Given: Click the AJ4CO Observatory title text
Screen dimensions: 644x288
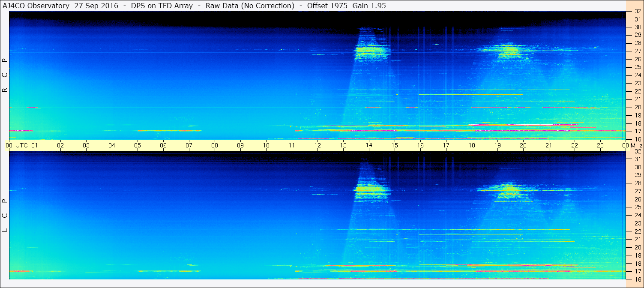Looking at the screenshot, I should (x=36, y=6).
